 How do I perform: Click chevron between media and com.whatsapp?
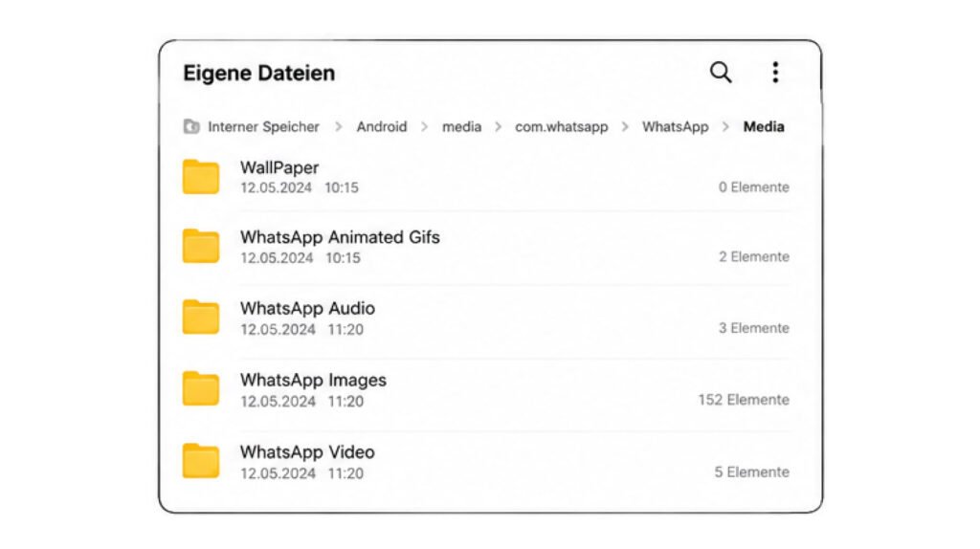(498, 127)
